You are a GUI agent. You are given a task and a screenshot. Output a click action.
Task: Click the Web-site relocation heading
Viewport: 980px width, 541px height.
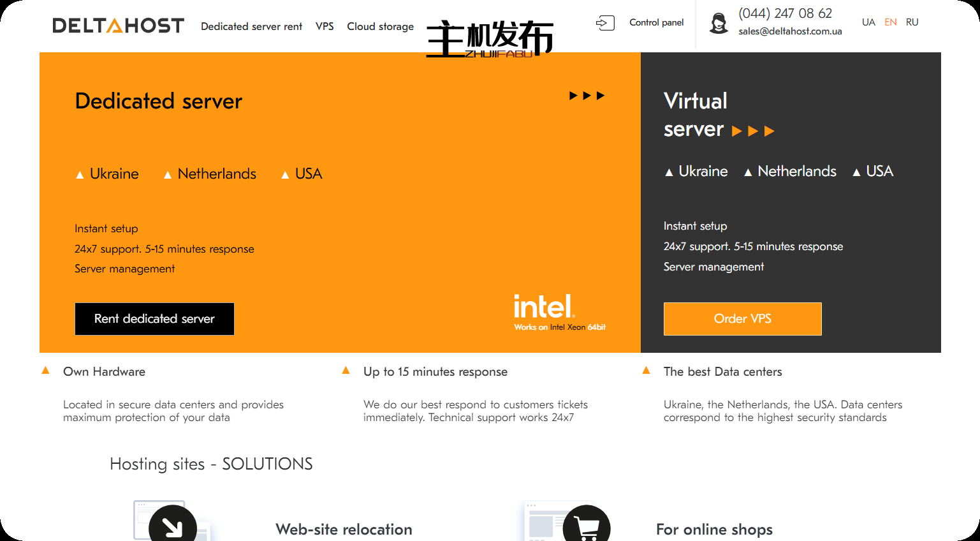point(344,530)
